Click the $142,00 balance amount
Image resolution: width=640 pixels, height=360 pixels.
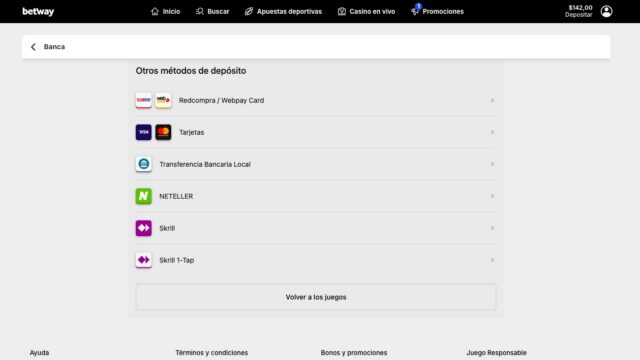point(580,8)
